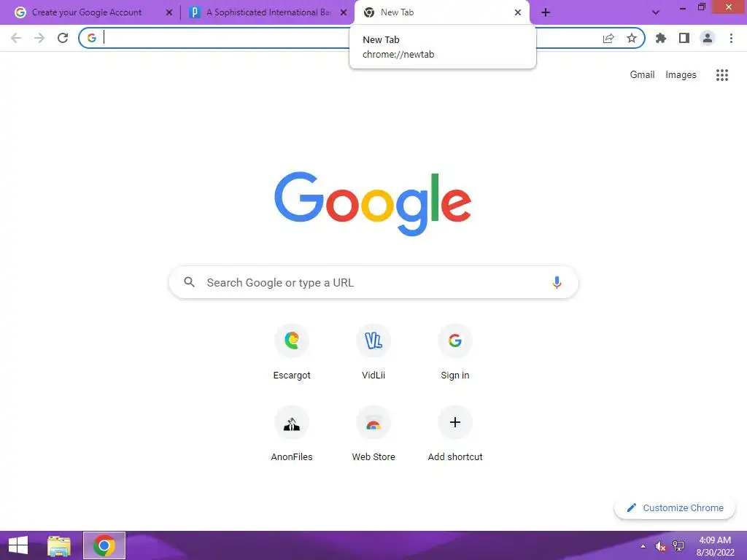This screenshot has width=747, height=560.
Task: Open a new tab with plus button
Action: [x=546, y=13]
